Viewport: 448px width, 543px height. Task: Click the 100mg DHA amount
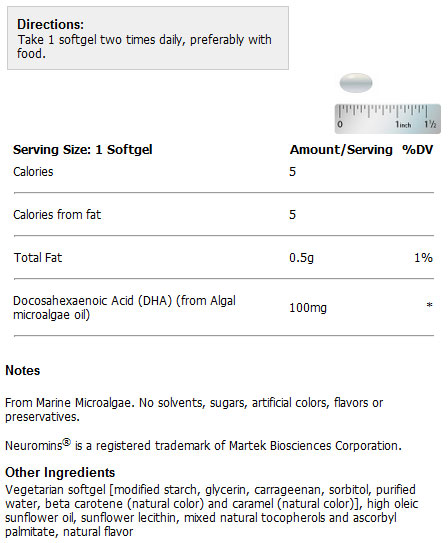pos(308,308)
